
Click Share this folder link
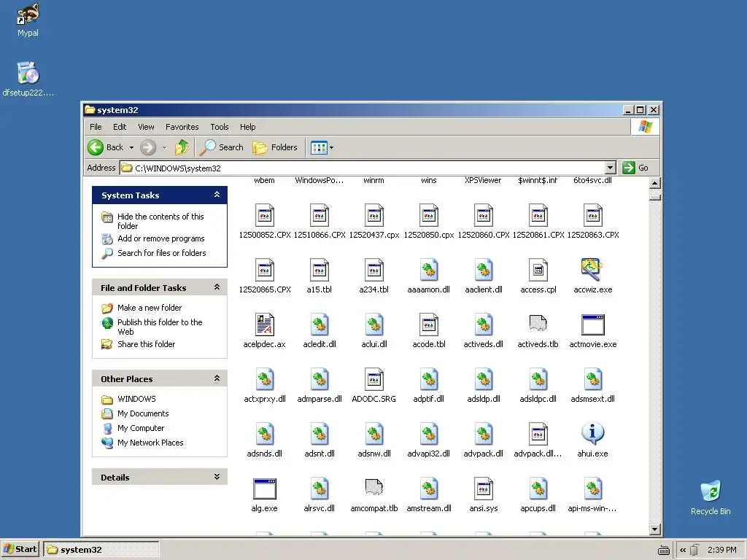pos(146,344)
